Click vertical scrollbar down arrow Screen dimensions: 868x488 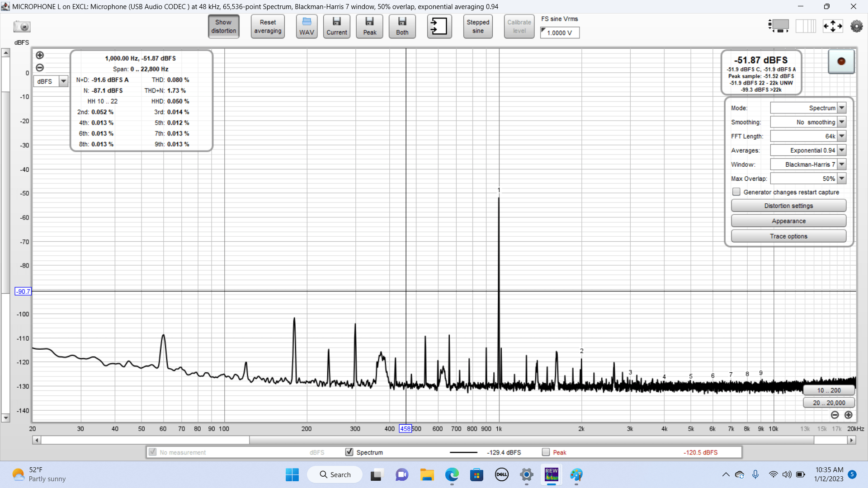[x=6, y=418]
